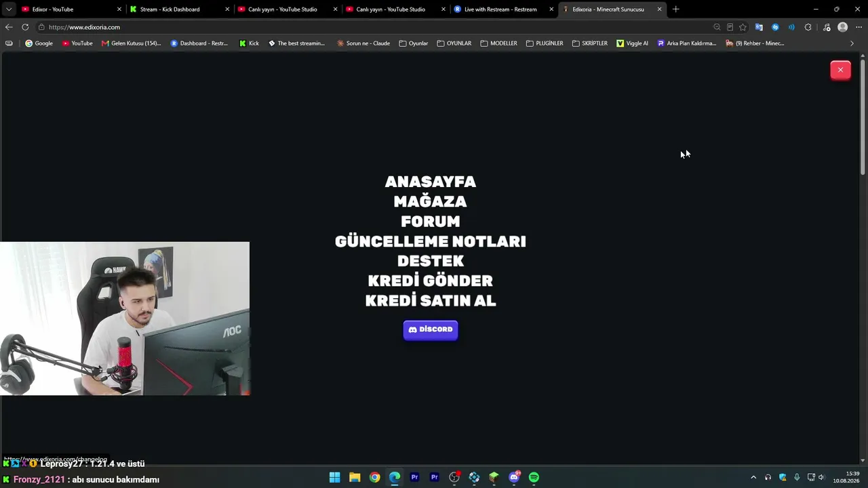Open browser Settings and more menu
This screenshot has width=868, height=488.
[x=859, y=27]
